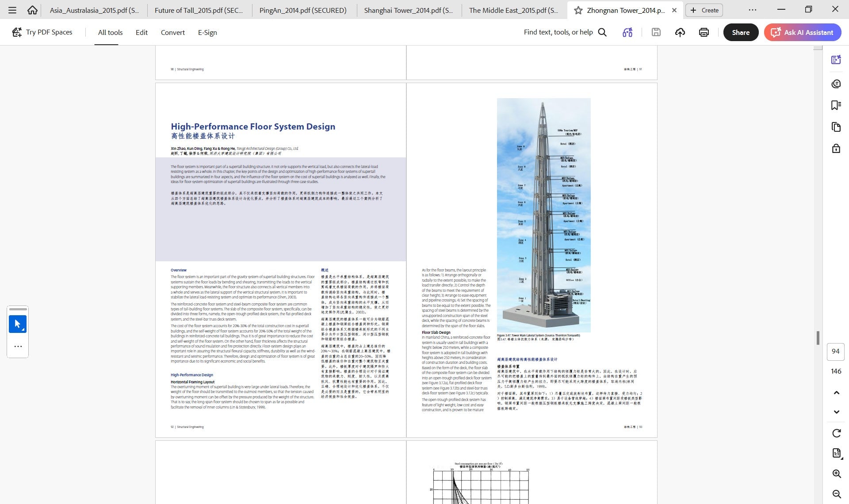Open the bookmarks panel icon
Screen dimensions: 849x504
tap(836, 105)
